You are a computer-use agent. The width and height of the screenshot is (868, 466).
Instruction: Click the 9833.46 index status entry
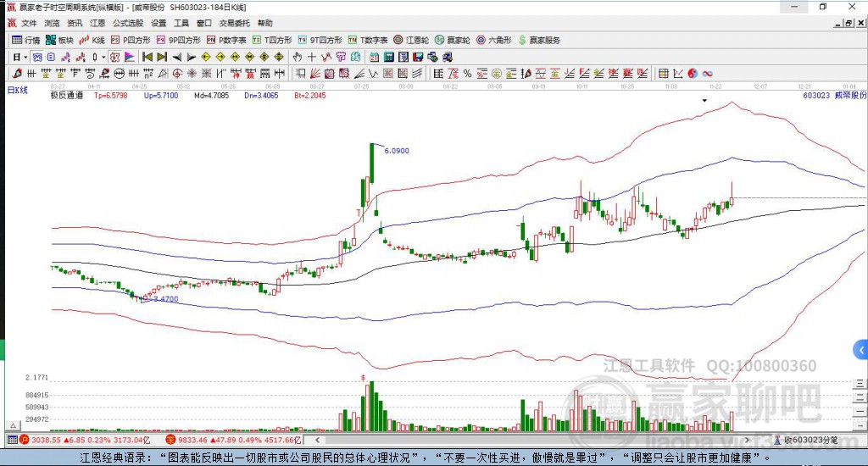pos(234,440)
